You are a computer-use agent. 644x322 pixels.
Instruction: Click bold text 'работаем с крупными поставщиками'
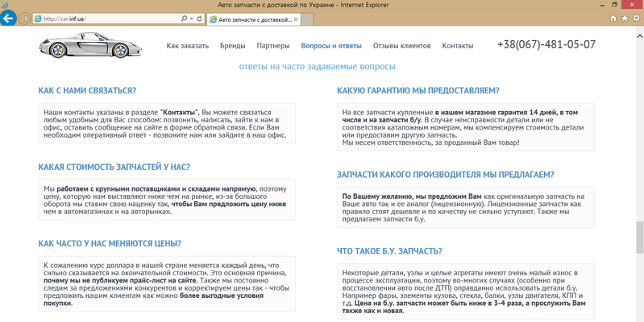118,189
